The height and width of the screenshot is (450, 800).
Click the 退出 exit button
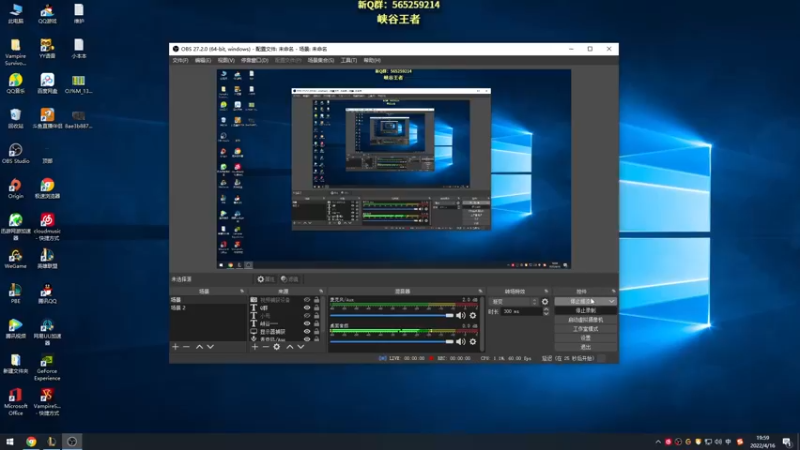(585, 347)
